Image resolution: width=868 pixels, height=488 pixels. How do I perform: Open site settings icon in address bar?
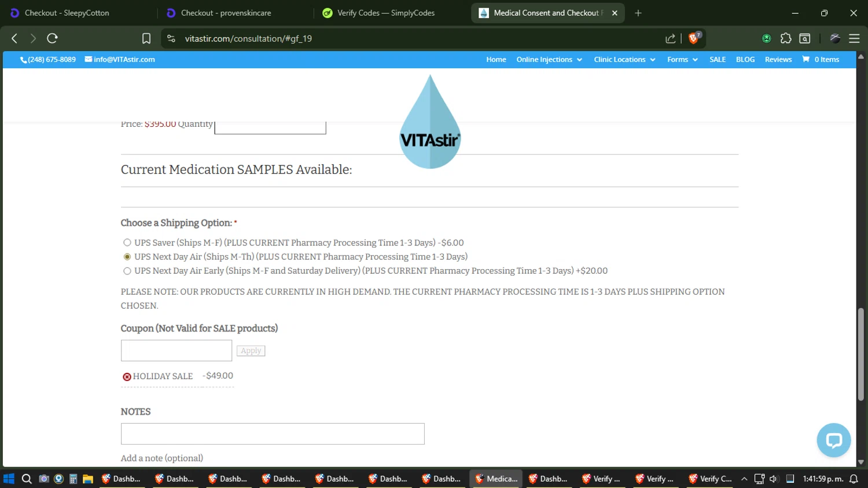coord(171,38)
